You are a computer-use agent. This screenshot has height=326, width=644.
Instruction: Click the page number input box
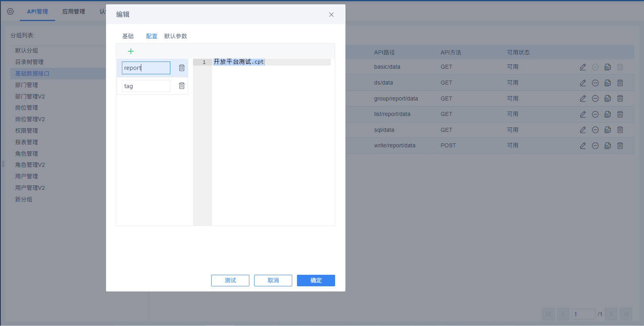584,314
